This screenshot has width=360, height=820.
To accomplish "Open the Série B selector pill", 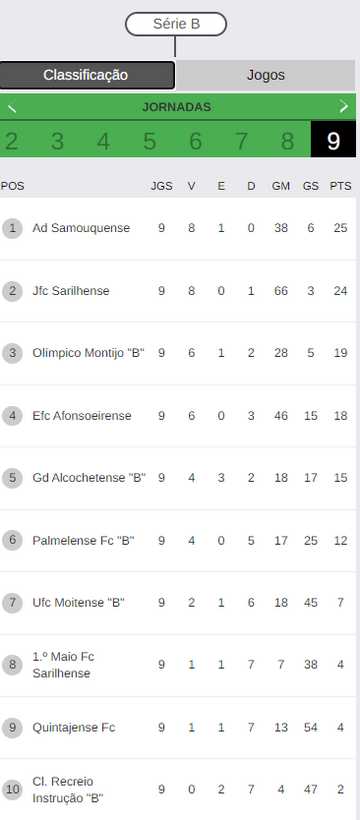I will pyautogui.click(x=176, y=24).
